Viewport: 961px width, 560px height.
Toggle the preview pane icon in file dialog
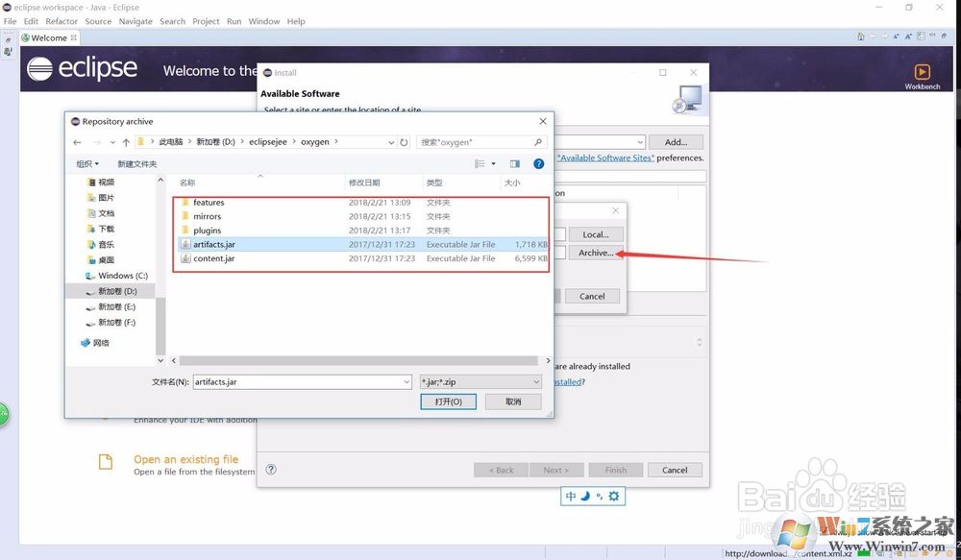click(x=515, y=163)
